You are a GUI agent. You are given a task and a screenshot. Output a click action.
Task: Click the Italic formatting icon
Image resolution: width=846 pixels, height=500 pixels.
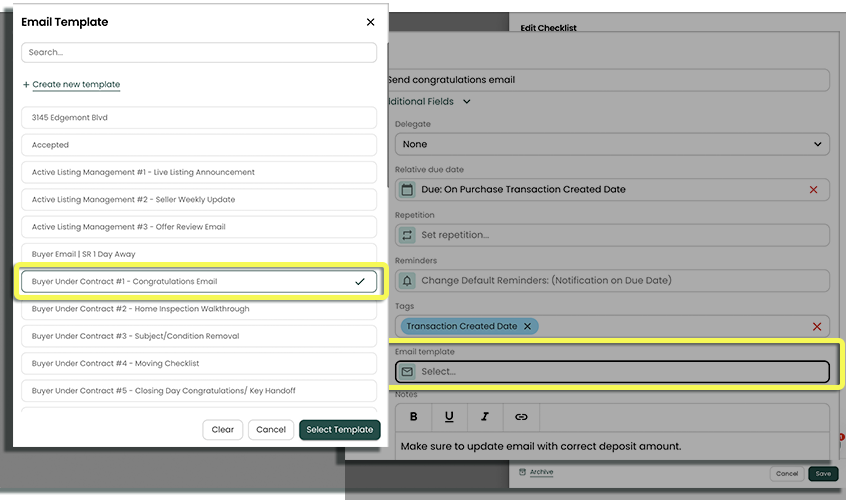(x=485, y=417)
